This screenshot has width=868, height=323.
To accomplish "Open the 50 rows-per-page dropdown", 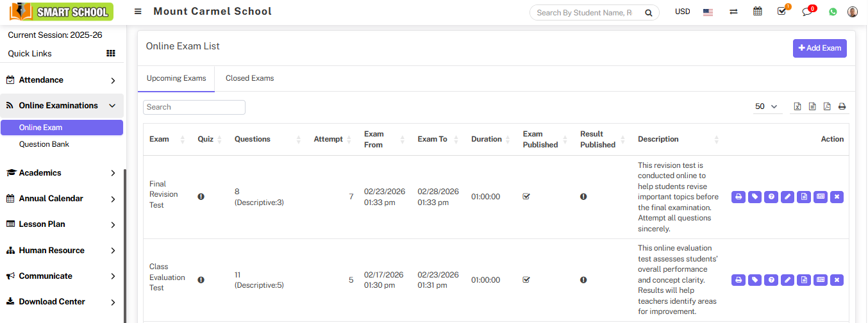I will 767,106.
